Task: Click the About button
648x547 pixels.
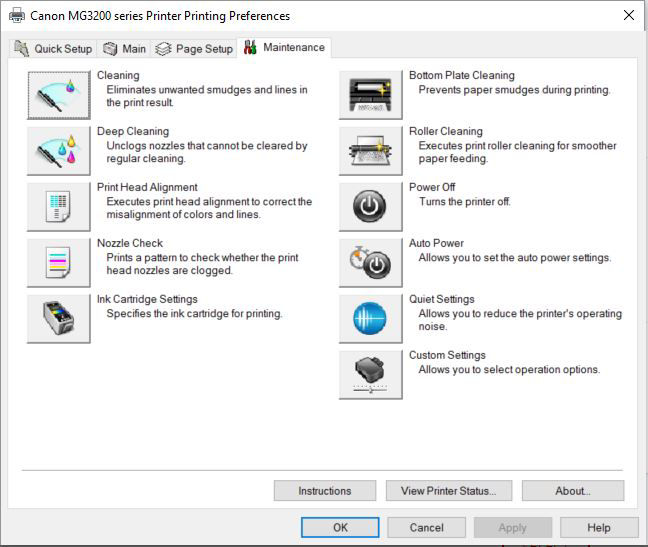Action: (x=572, y=491)
